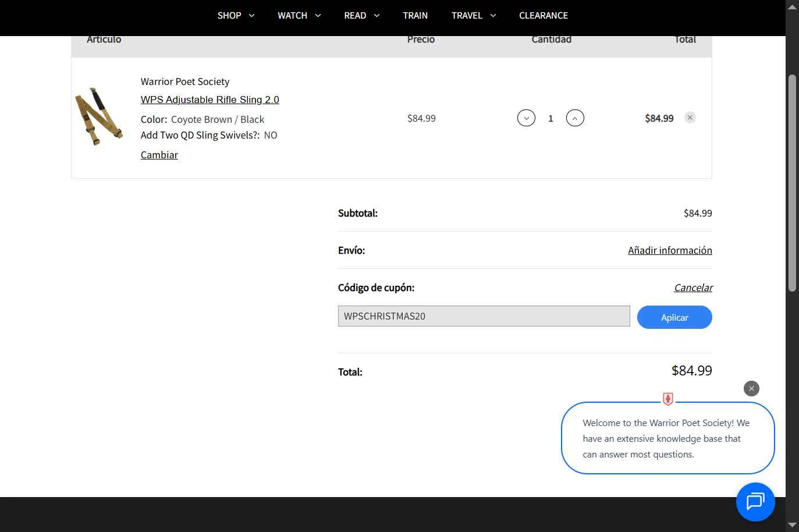Expand the TRAVEL dropdown chevron
Viewport: 799px width, 532px height.
(493, 16)
